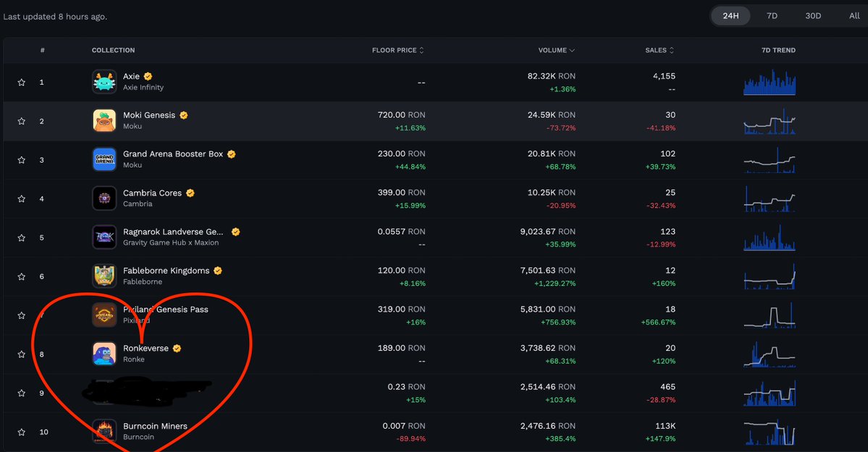868x452 pixels.
Task: Star the Moki Genesis collection
Action: pyautogui.click(x=22, y=121)
